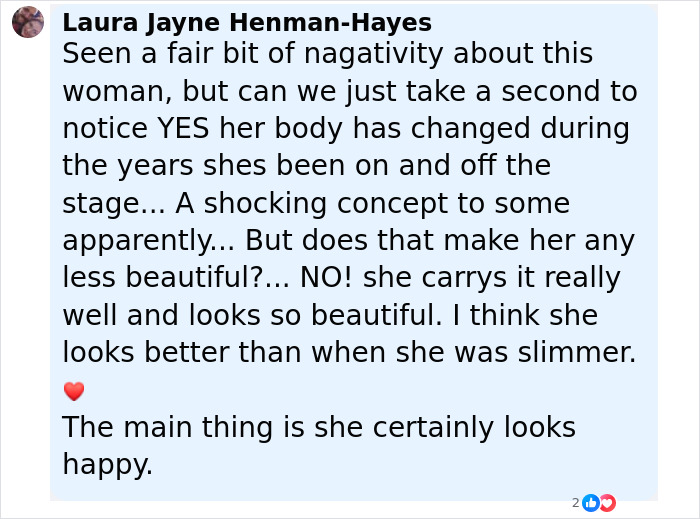700x519 pixels.
Task: Click the red heart Love reaction icon
Action: (606, 503)
